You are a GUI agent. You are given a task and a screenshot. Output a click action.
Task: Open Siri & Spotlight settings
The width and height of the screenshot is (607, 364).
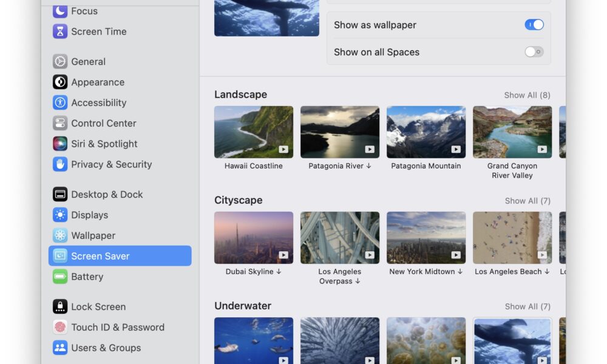pos(120,144)
